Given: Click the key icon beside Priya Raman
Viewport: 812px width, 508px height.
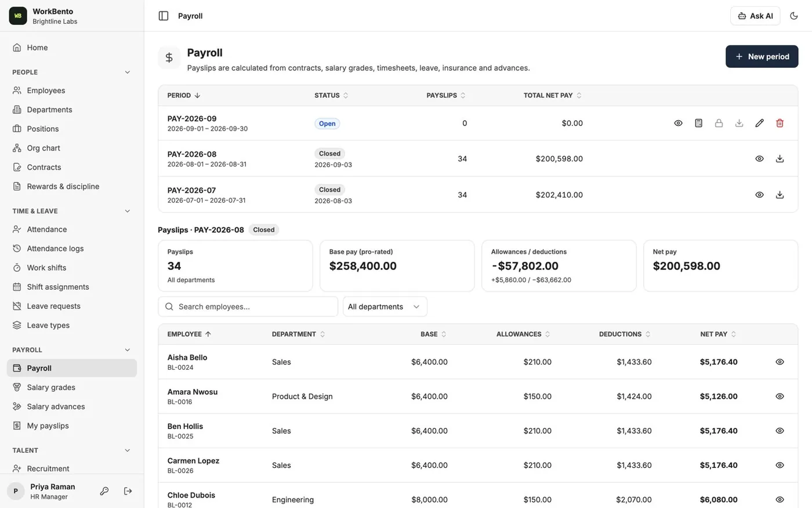Looking at the screenshot, I should [x=104, y=491].
